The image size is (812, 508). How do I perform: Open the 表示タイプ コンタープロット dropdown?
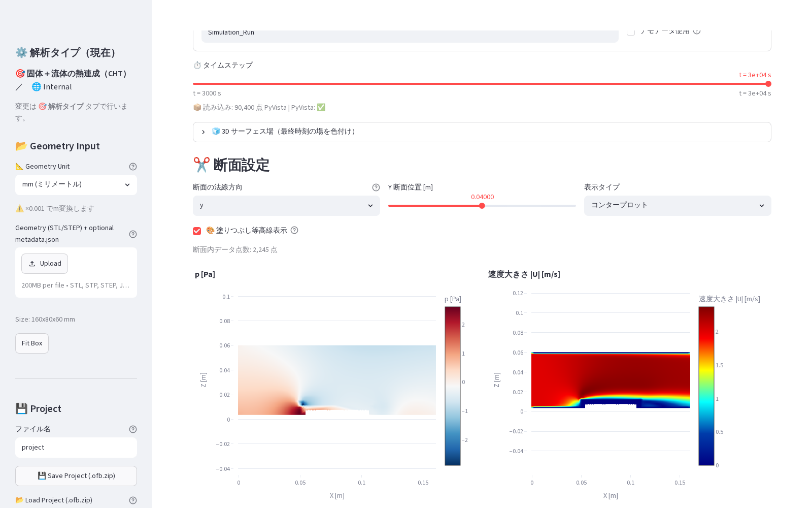[x=678, y=206]
